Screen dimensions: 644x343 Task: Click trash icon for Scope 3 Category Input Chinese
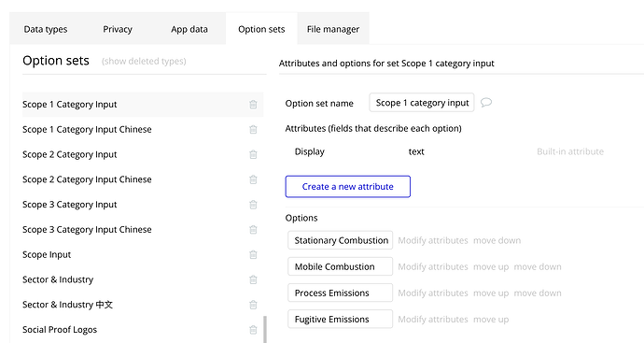[x=253, y=230]
